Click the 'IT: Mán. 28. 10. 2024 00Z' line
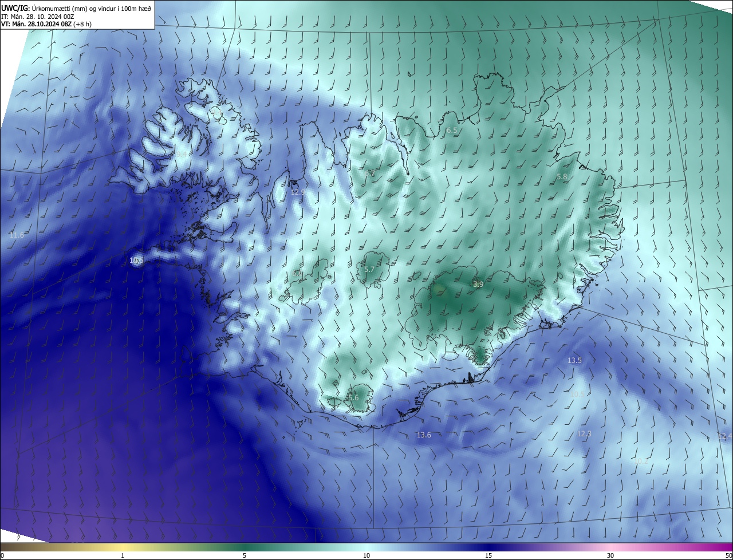 click(38, 16)
